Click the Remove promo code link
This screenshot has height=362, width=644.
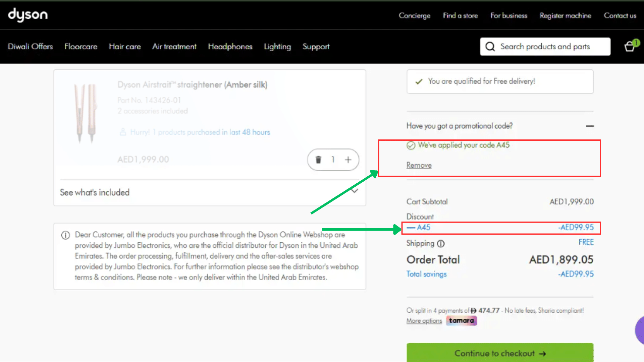[419, 165]
